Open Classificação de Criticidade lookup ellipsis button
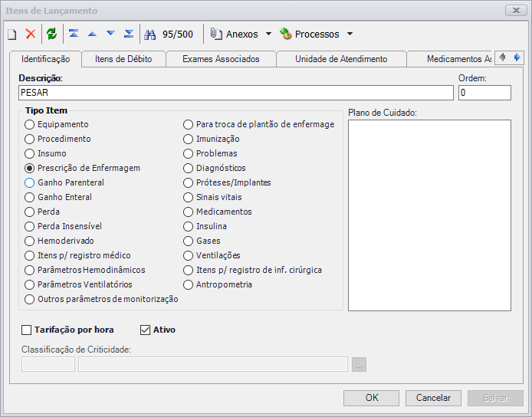 pos(359,365)
